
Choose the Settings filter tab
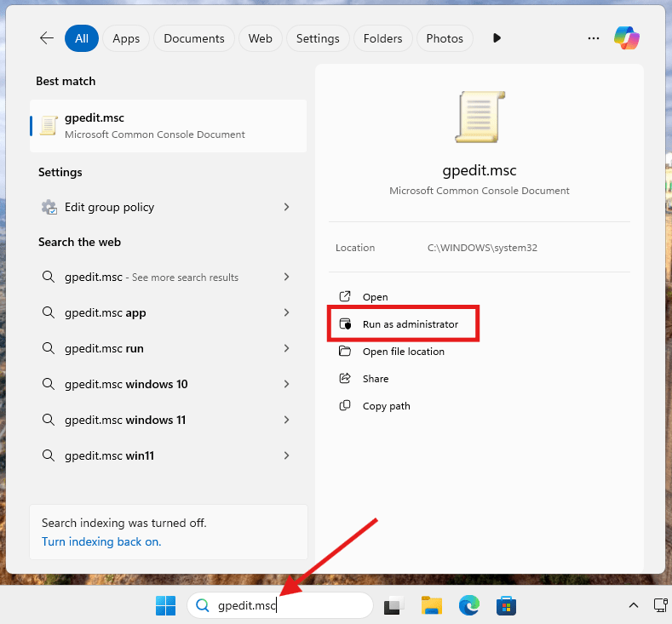[x=318, y=38]
